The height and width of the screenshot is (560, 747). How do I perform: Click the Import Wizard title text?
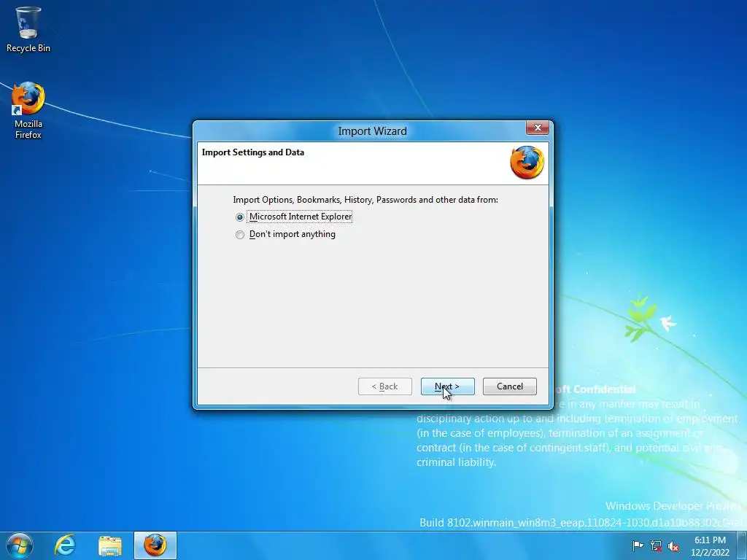(373, 131)
